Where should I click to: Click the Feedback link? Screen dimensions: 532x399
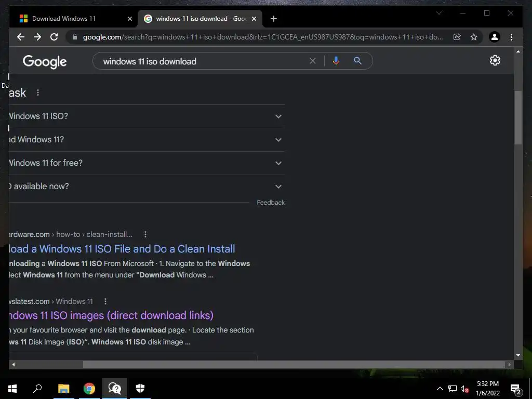click(x=271, y=203)
